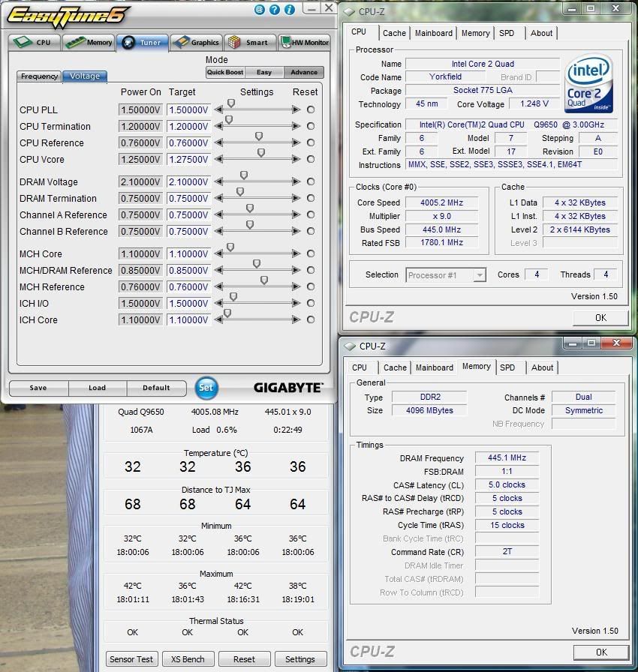Open the HW Monitor tab
The height and width of the screenshot is (672, 638).
click(x=305, y=43)
